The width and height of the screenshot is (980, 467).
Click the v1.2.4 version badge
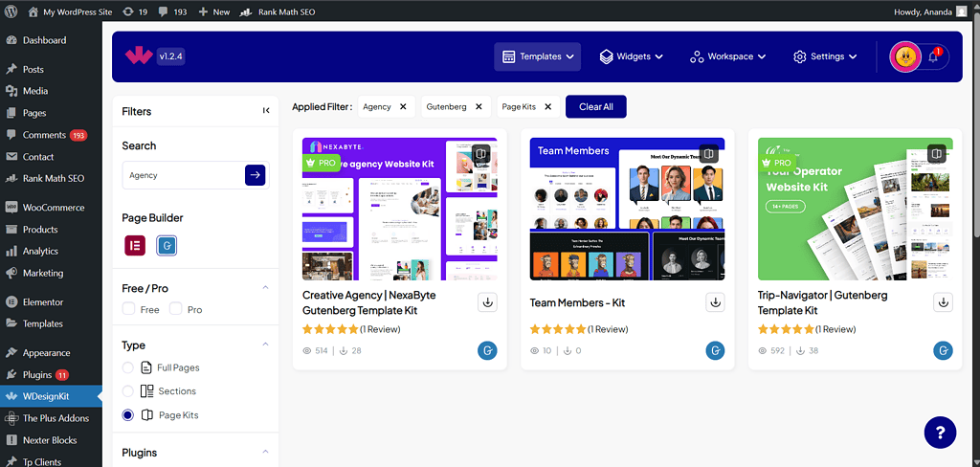(x=170, y=56)
